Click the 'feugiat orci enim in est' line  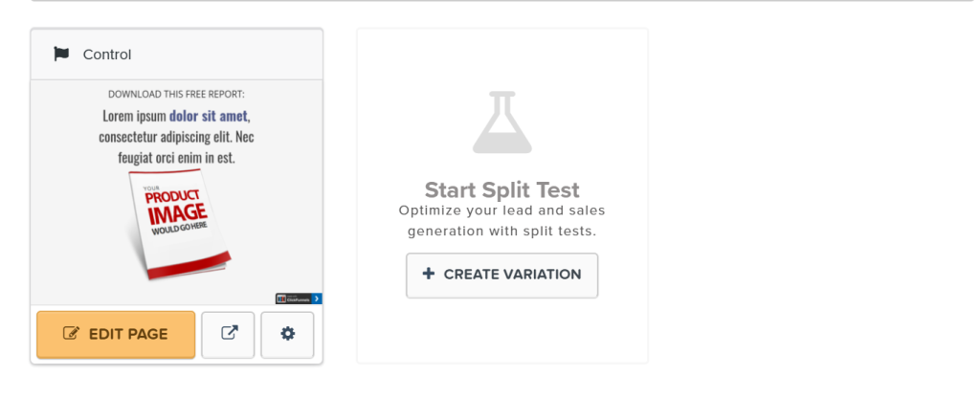pyautogui.click(x=176, y=158)
